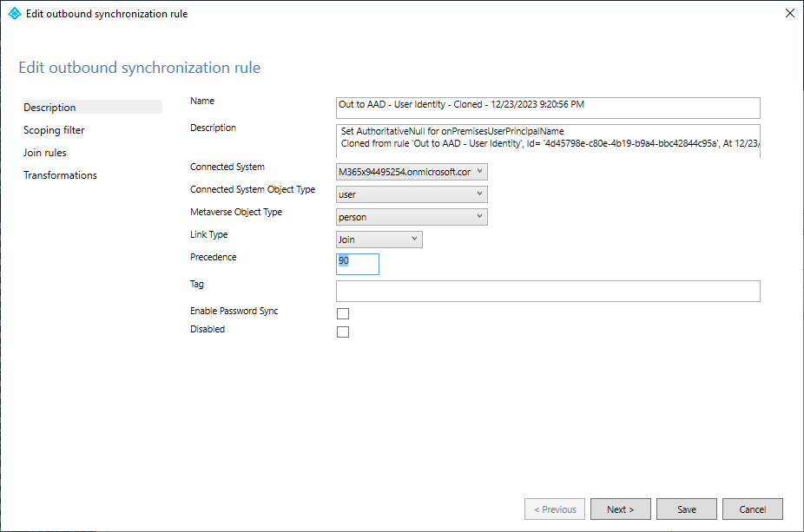Click the empty Tag field
The height and width of the screenshot is (532, 804).
coord(547,291)
